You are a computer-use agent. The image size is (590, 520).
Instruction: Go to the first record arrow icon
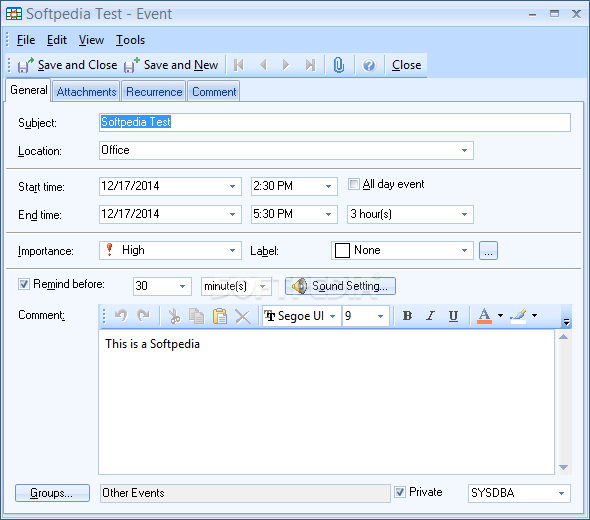(239, 65)
